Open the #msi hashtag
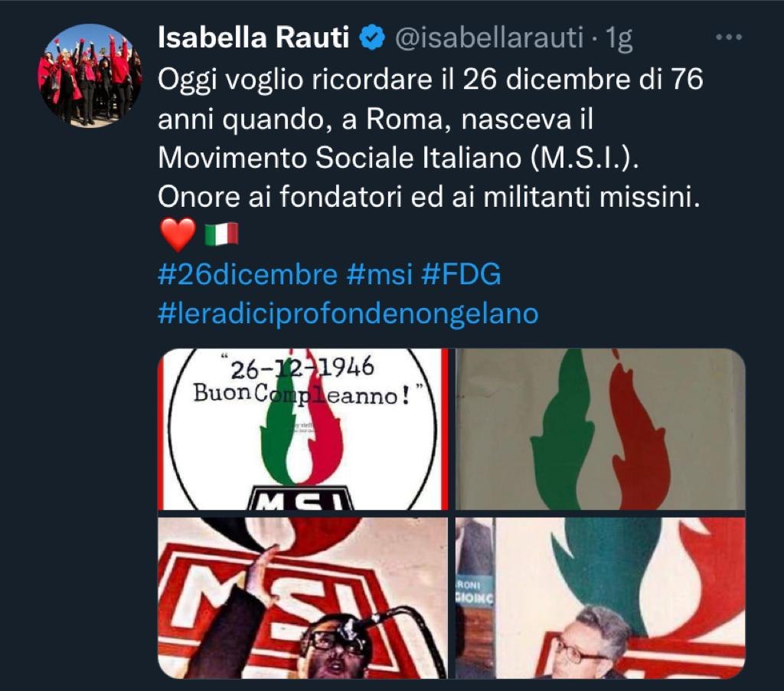784x691 pixels. click(380, 275)
